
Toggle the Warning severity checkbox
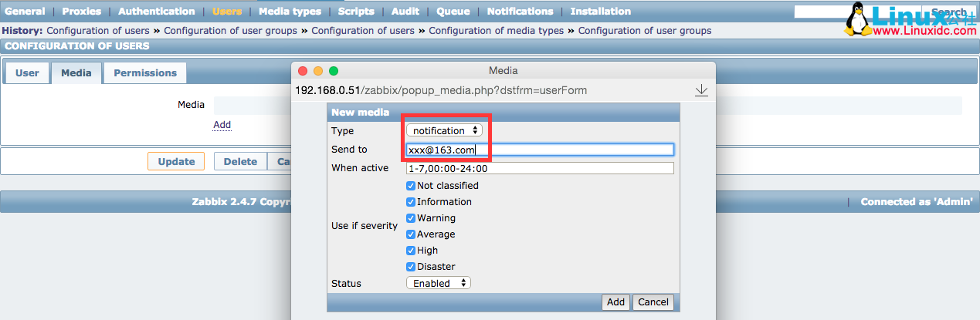411,218
